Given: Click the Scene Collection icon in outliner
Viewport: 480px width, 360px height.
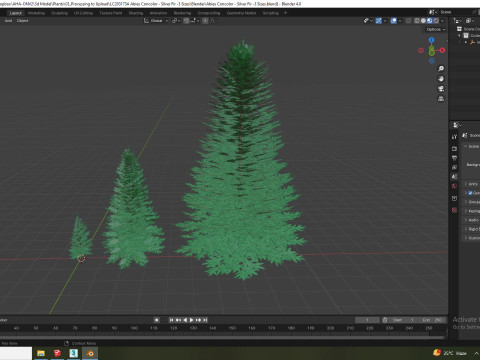Looking at the screenshot, I should [x=459, y=29].
